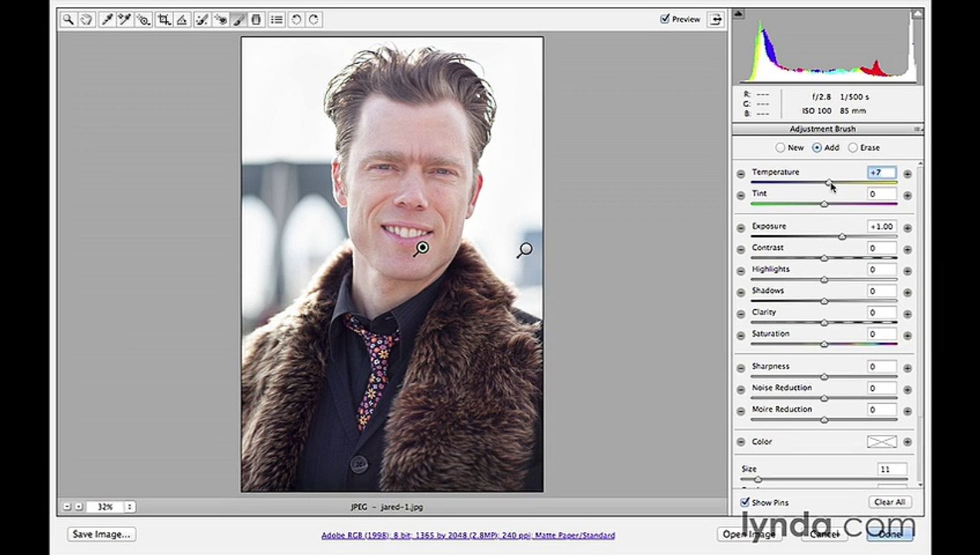980x555 pixels.
Task: Select the Adjustment Brush tool
Action: tap(239, 20)
